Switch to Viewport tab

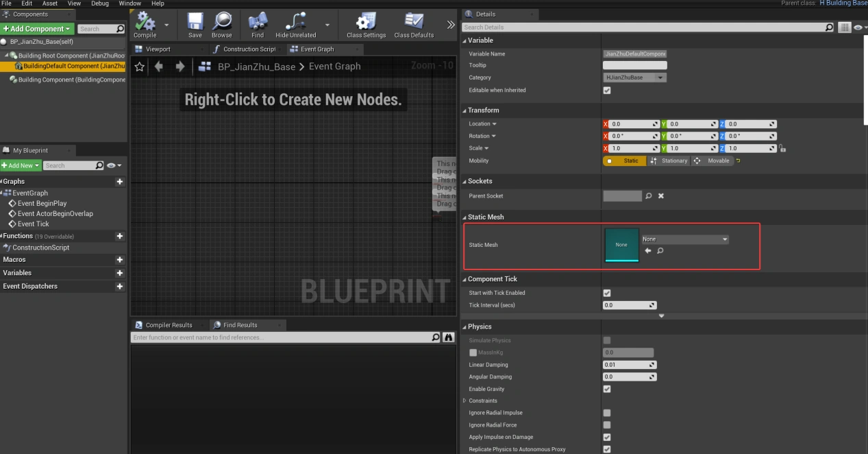point(158,49)
